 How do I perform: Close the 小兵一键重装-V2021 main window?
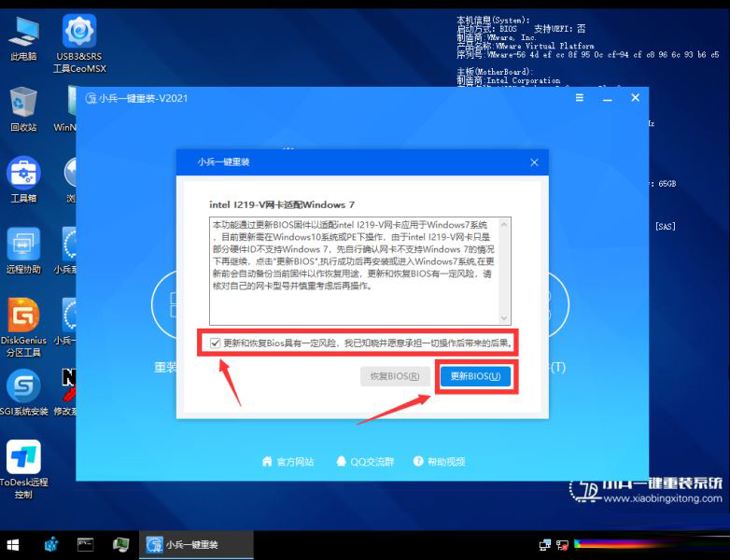coord(635,98)
